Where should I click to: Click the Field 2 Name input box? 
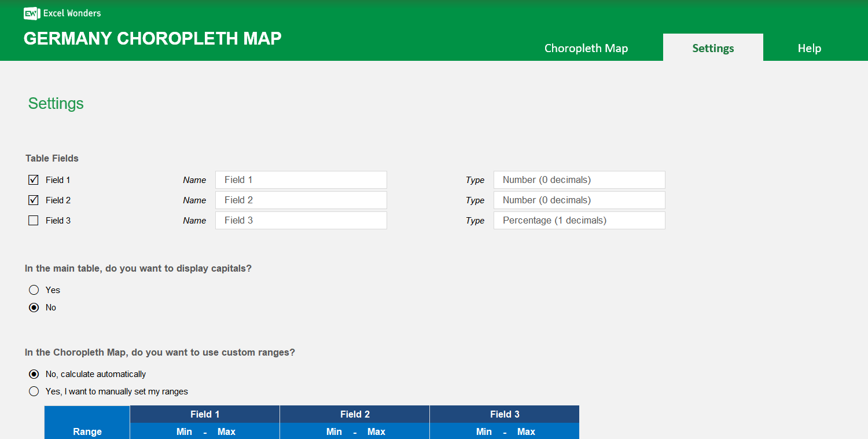click(x=301, y=200)
